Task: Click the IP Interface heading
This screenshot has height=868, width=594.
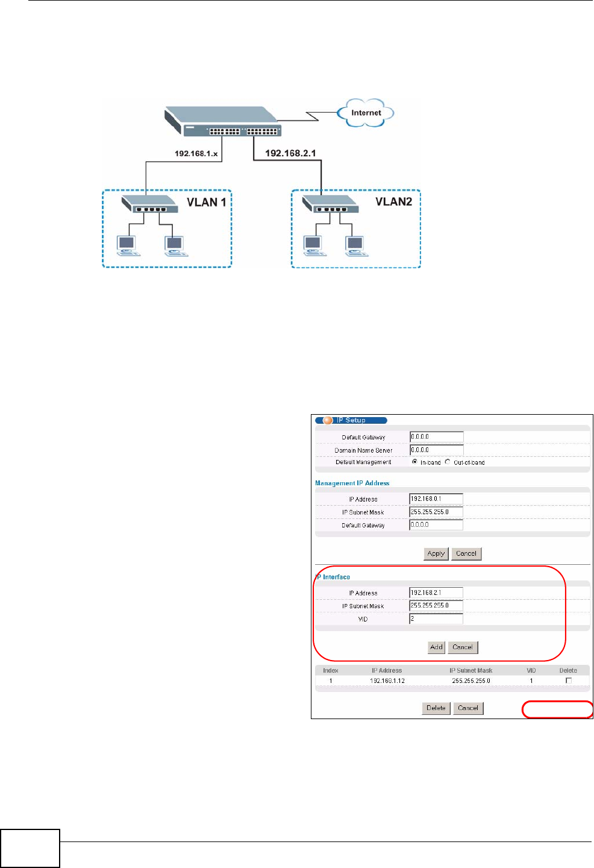Action: click(333, 577)
